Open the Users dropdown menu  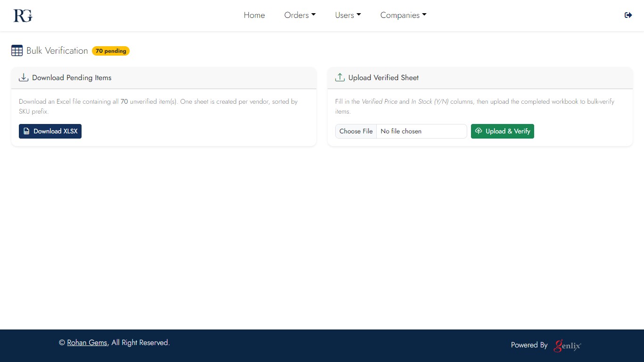[348, 15]
